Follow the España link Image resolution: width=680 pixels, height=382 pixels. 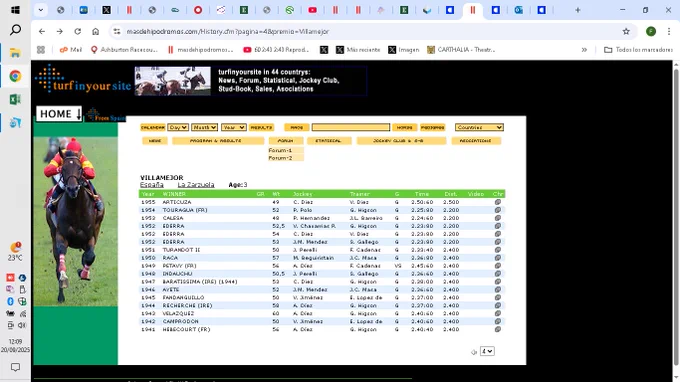point(152,185)
